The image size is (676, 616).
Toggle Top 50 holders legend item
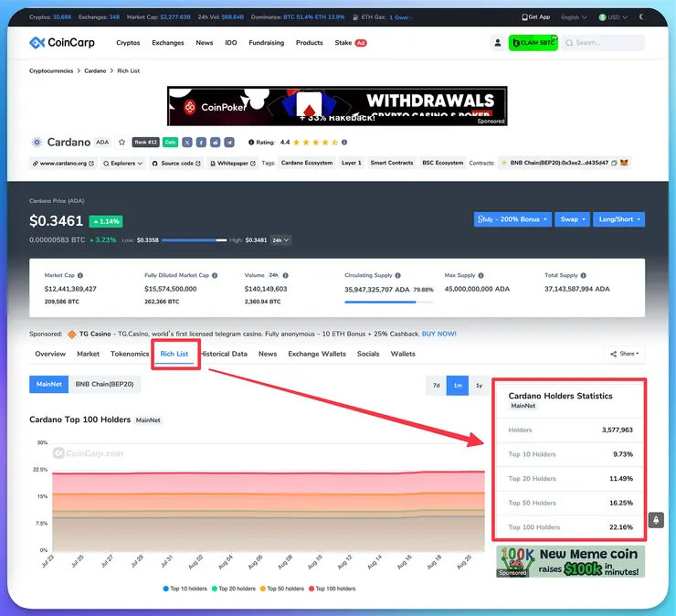[282, 589]
